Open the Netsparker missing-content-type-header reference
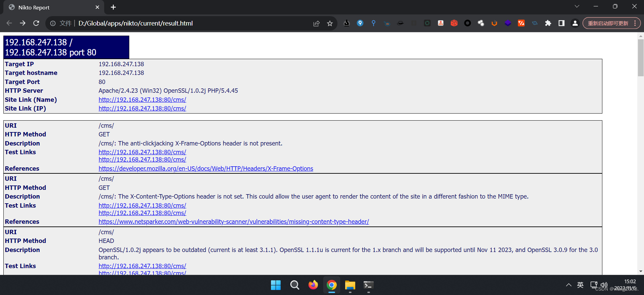644x295 pixels. click(x=234, y=222)
